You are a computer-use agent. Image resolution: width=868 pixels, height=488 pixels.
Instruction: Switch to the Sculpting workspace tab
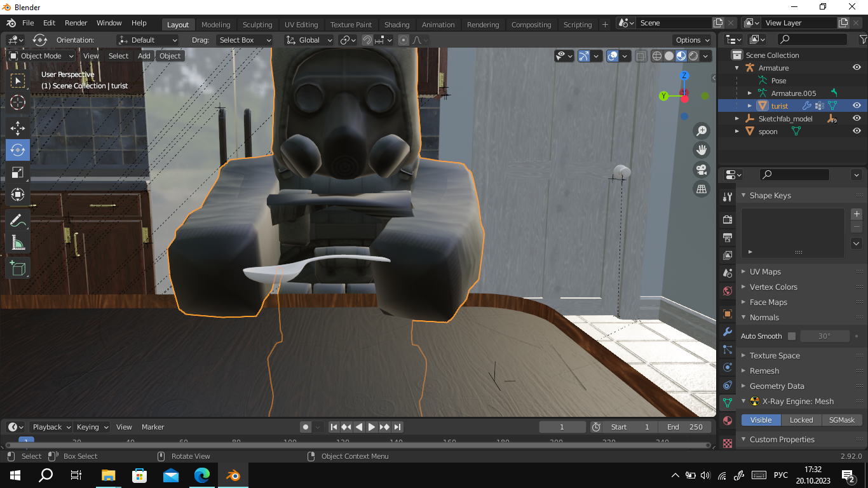click(257, 25)
